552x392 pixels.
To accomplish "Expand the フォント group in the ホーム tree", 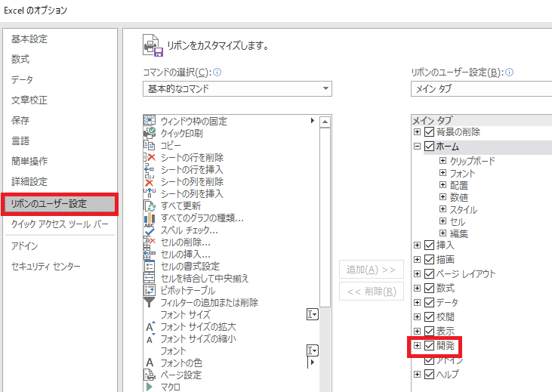I will click(x=443, y=172).
